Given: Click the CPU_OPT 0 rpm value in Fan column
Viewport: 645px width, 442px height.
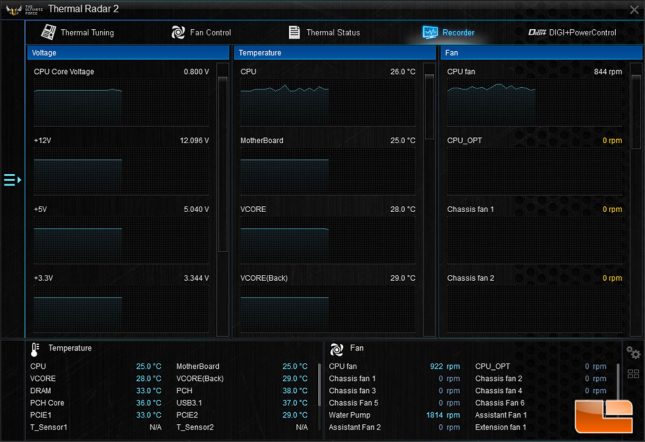Looking at the screenshot, I should (x=612, y=141).
